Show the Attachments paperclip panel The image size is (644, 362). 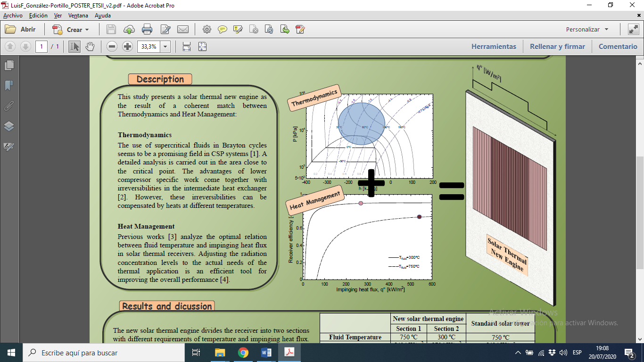9,106
